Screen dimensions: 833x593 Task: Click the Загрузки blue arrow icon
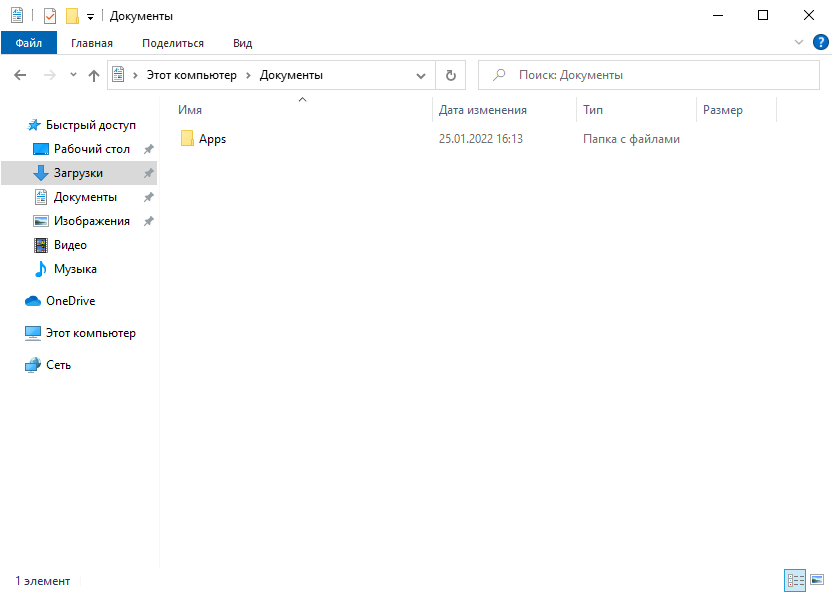pyautogui.click(x=41, y=173)
